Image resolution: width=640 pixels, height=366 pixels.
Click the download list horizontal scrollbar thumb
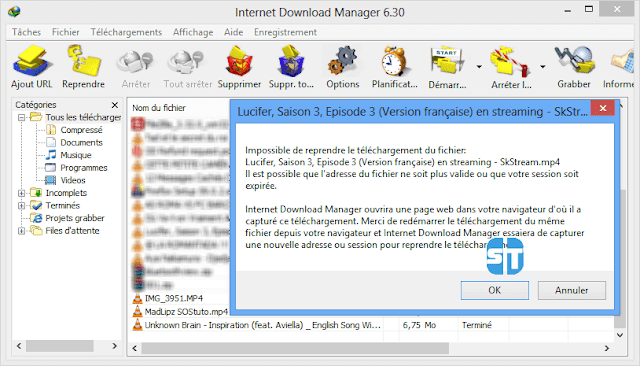pyautogui.click(x=295, y=348)
